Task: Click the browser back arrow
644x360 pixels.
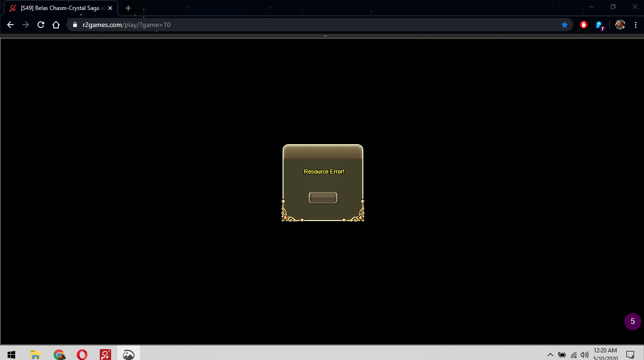Action: click(x=10, y=25)
